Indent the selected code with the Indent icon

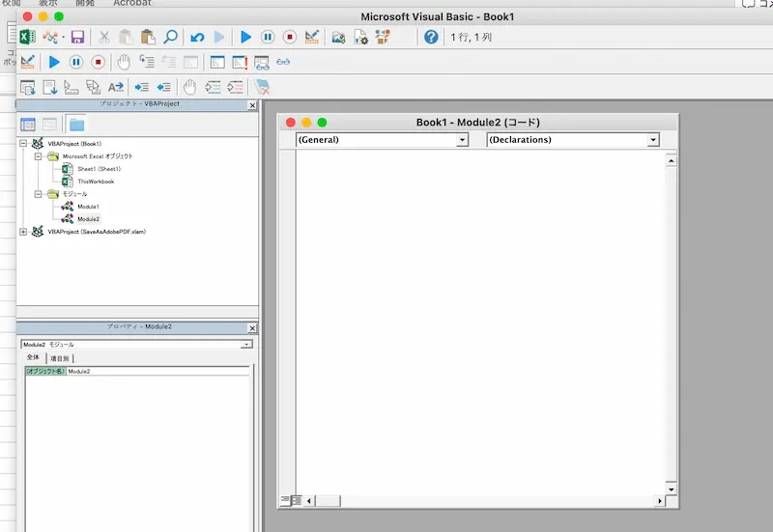coord(141,88)
